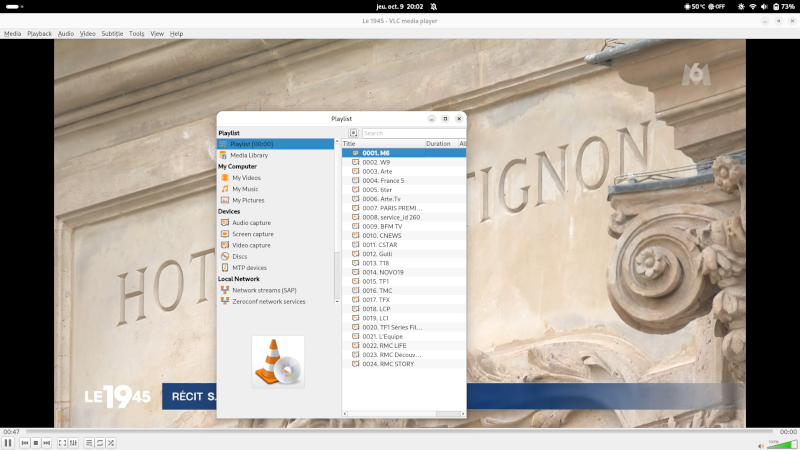Viewport: 800px width, 450px height.
Task: Open the clock jeu. oct. 9 20:02
Action: (x=399, y=7)
